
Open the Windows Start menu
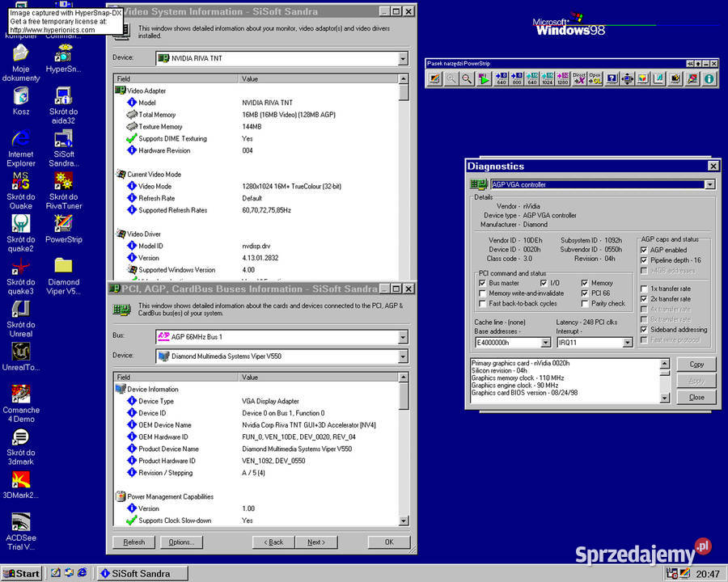tap(22, 574)
